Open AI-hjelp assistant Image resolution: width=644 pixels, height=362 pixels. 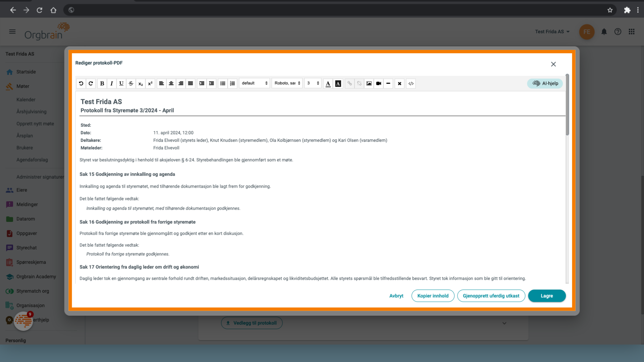(x=545, y=83)
